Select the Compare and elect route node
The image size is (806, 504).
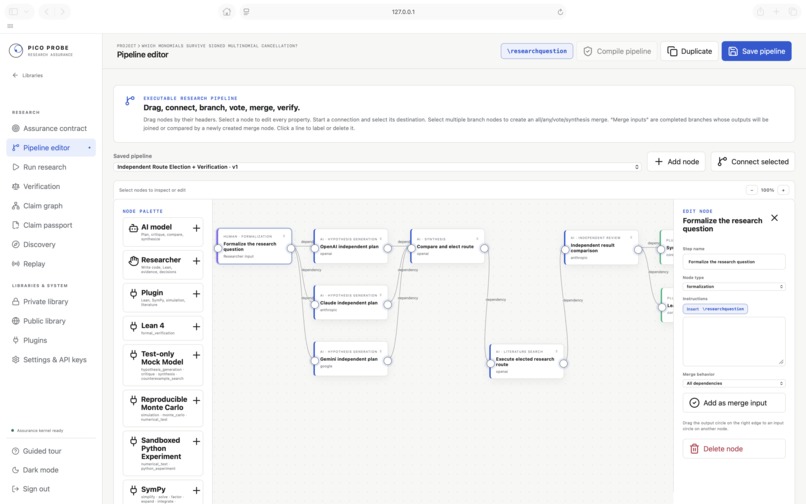pos(447,246)
